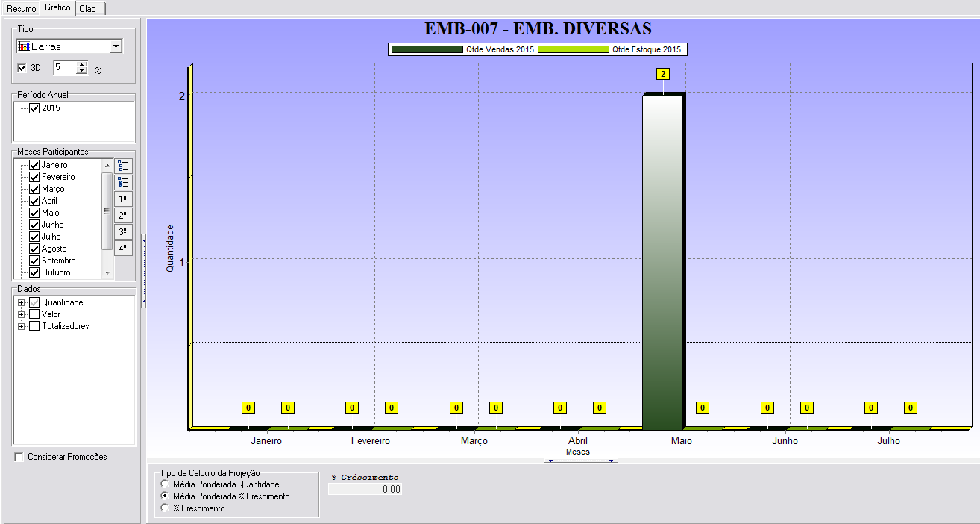Toggle the Quantidade data checkbox
The width and height of the screenshot is (980, 524).
click(34, 302)
